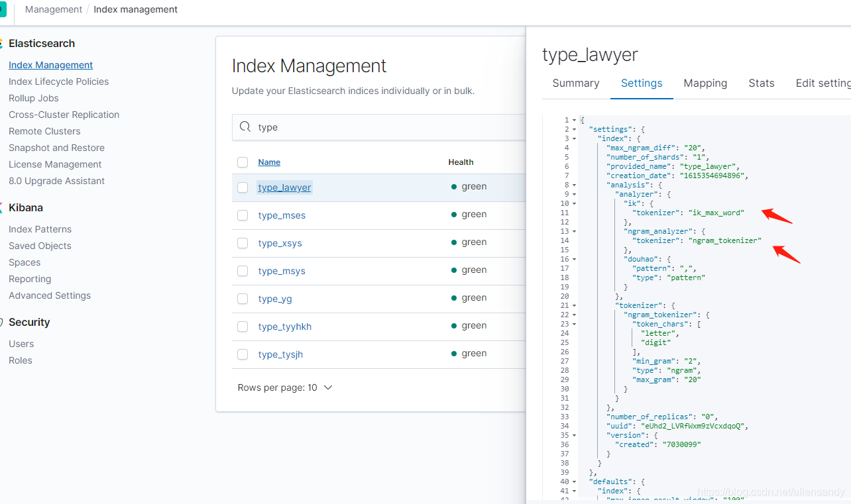Collapse the root object fold arrow on line 1
Image resolution: width=851 pixels, height=504 pixels.
(574, 120)
